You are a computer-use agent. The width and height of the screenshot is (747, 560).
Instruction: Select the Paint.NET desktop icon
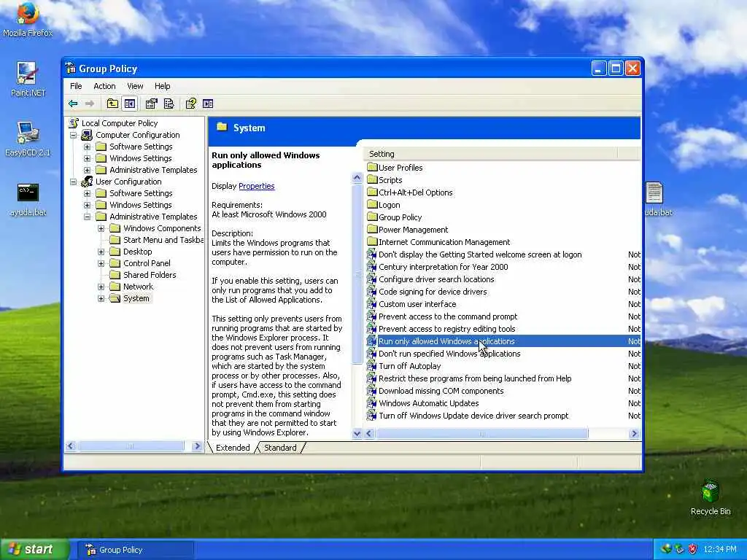pyautogui.click(x=28, y=79)
